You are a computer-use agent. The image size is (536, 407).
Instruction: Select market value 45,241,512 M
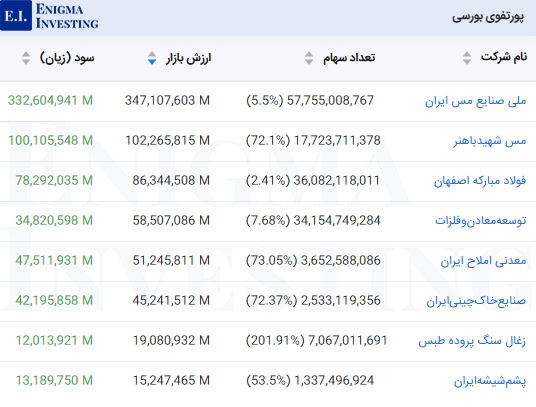click(171, 300)
